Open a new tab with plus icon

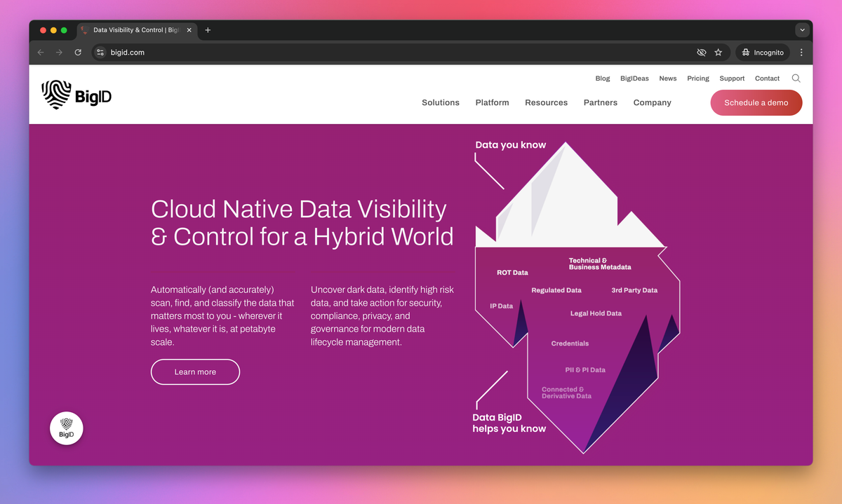(208, 30)
